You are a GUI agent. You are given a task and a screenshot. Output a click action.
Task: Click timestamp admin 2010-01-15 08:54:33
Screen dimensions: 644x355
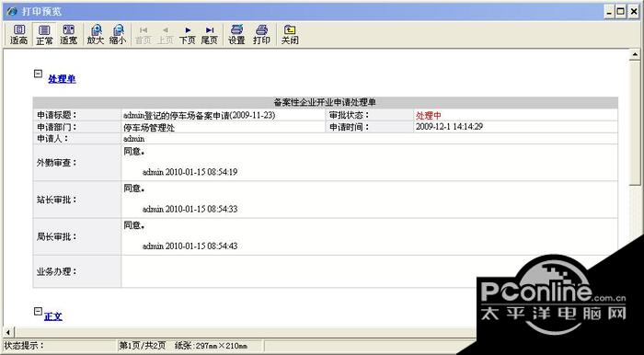[x=190, y=210]
